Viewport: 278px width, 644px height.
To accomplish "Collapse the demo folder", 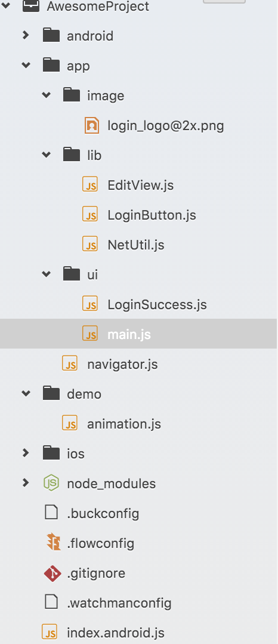I will pyautogui.click(x=26, y=394).
